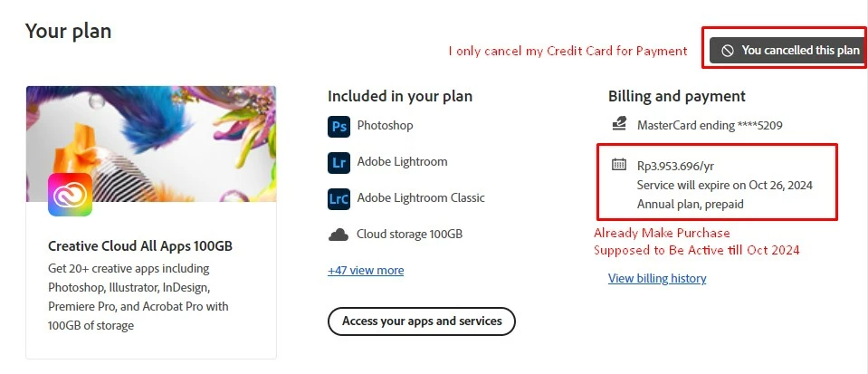The width and height of the screenshot is (868, 374).
Task: Click the Rp3.953.696/yr price text
Action: pos(674,166)
